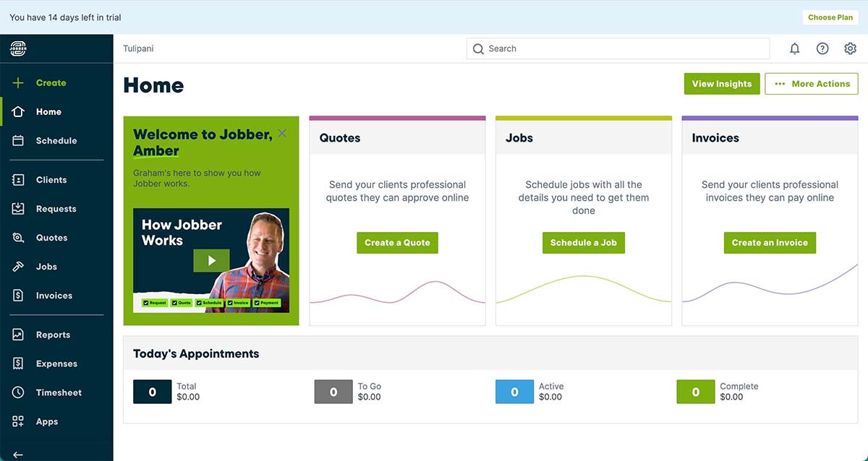Dismiss the Welcome to Jobber card

pos(282,133)
